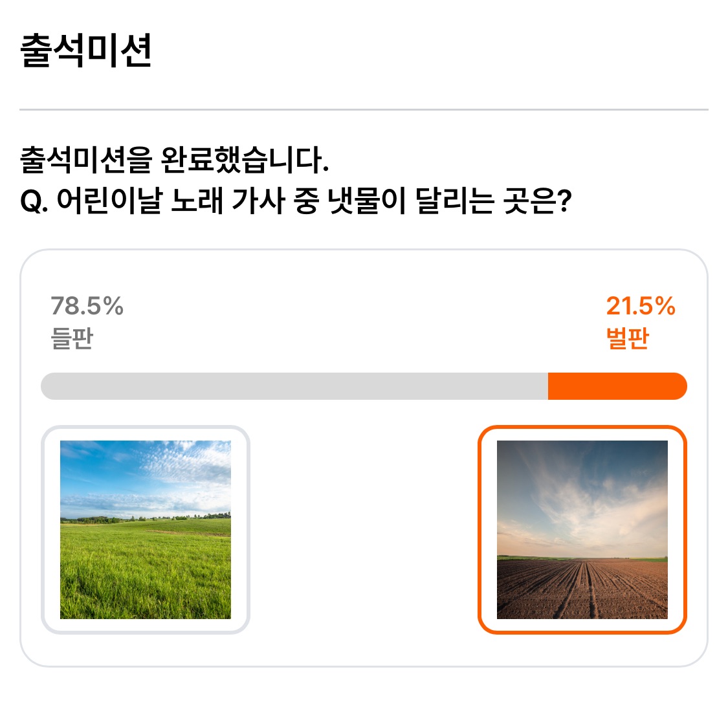Click the empty space between the two photo cards
The image size is (728, 709).
coord(364,529)
